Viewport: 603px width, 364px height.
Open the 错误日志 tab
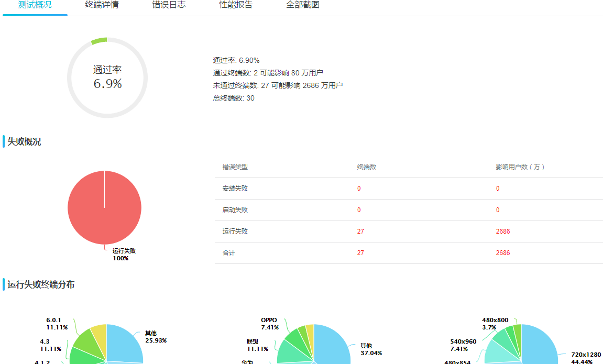click(x=169, y=5)
